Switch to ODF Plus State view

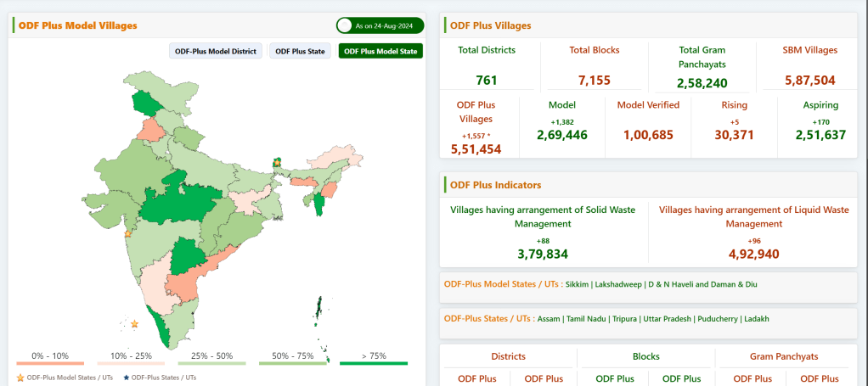(x=300, y=51)
